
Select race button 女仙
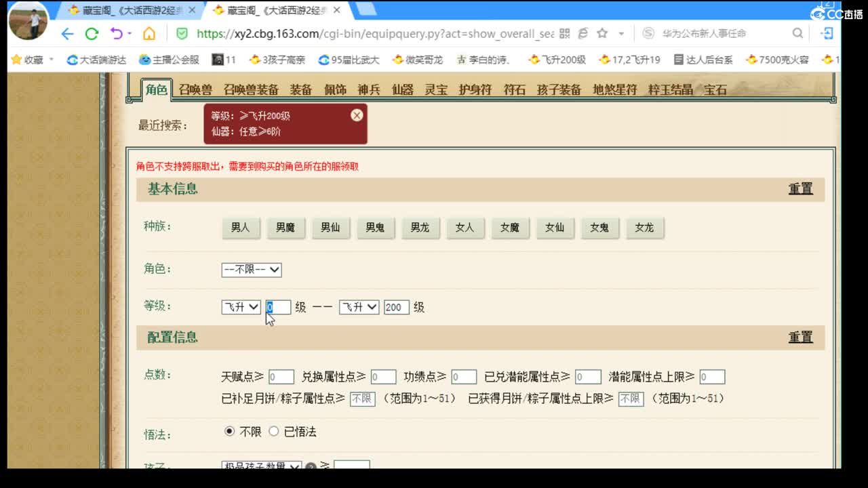point(555,228)
